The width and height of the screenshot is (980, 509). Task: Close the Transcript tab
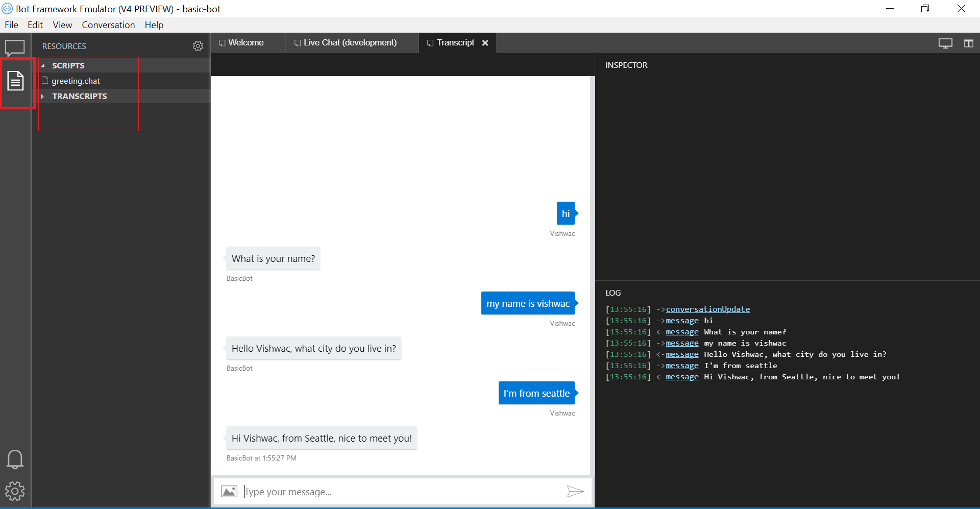coord(485,43)
